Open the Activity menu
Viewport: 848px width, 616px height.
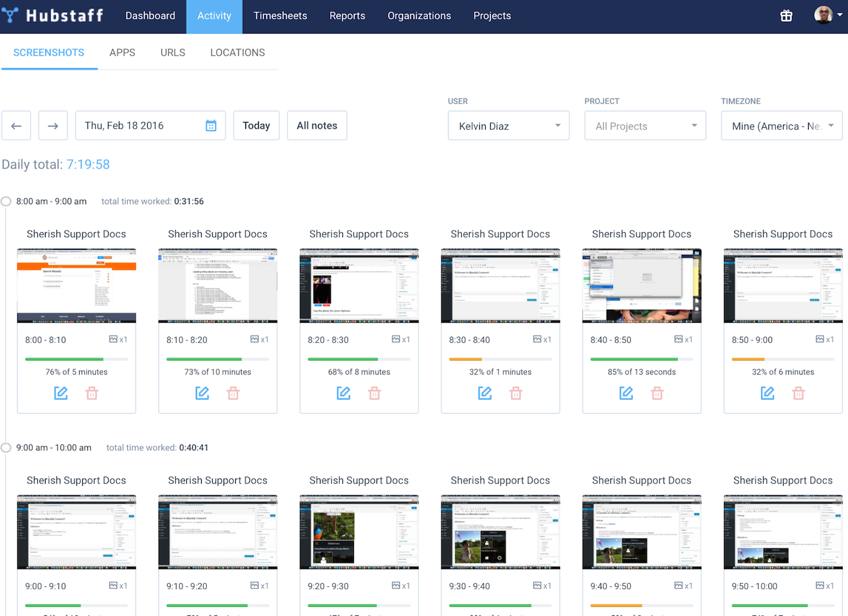click(x=214, y=16)
